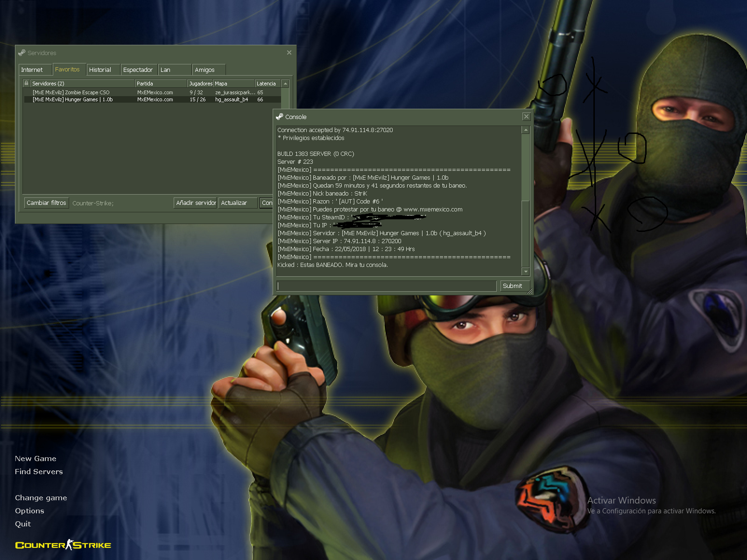Switch to the Lan tab
The image size is (747, 560).
pos(175,70)
